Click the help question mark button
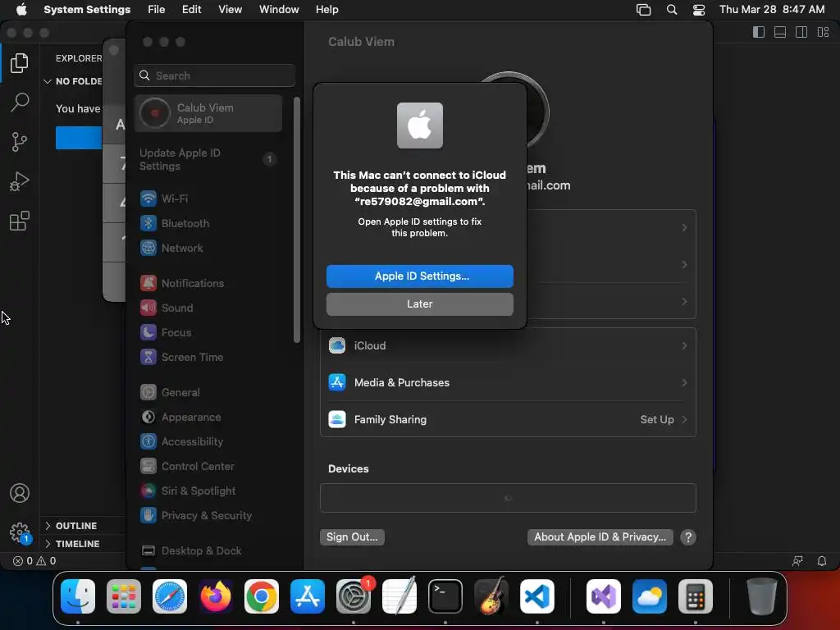 (688, 537)
